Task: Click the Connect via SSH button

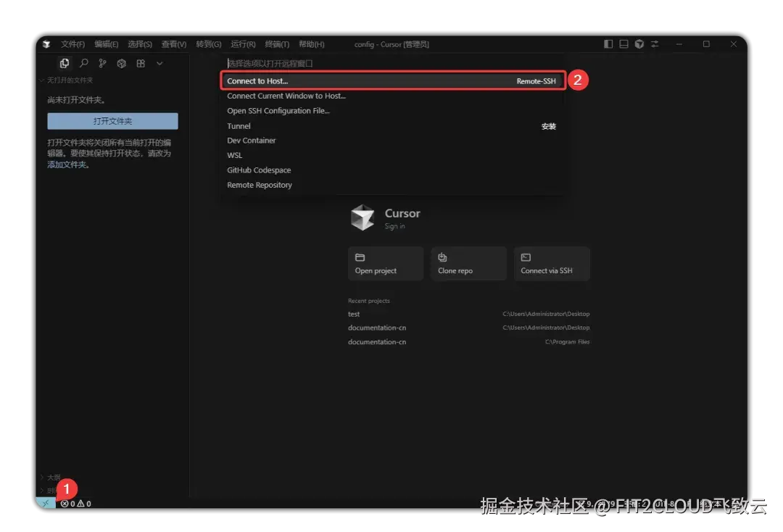Action: pyautogui.click(x=552, y=264)
